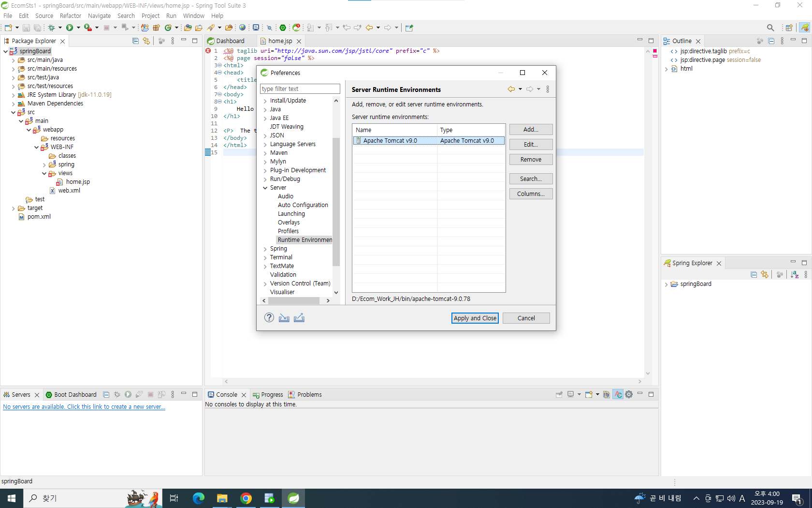812x508 pixels.
Task: Collapse the springBoard project node
Action: 5,51
